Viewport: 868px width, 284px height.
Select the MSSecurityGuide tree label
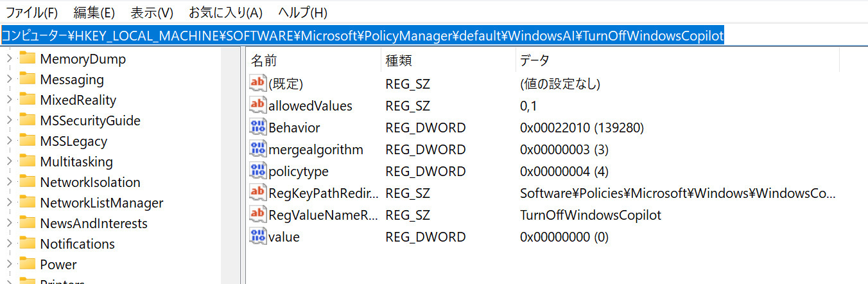(90, 121)
